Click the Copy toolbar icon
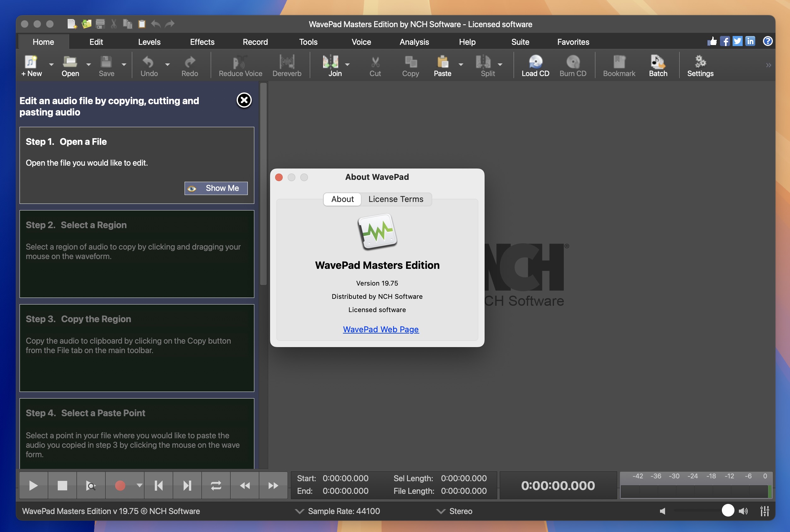This screenshot has width=790, height=532. 410,66
